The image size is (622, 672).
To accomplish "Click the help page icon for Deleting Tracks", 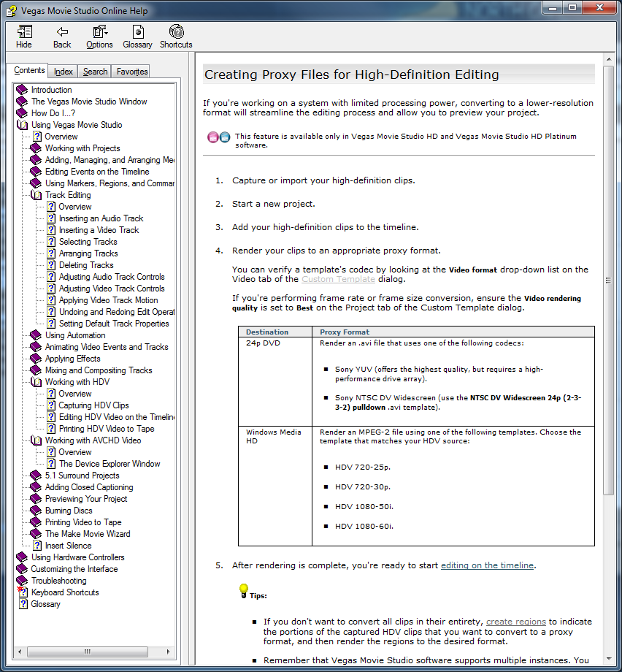I will click(51, 265).
